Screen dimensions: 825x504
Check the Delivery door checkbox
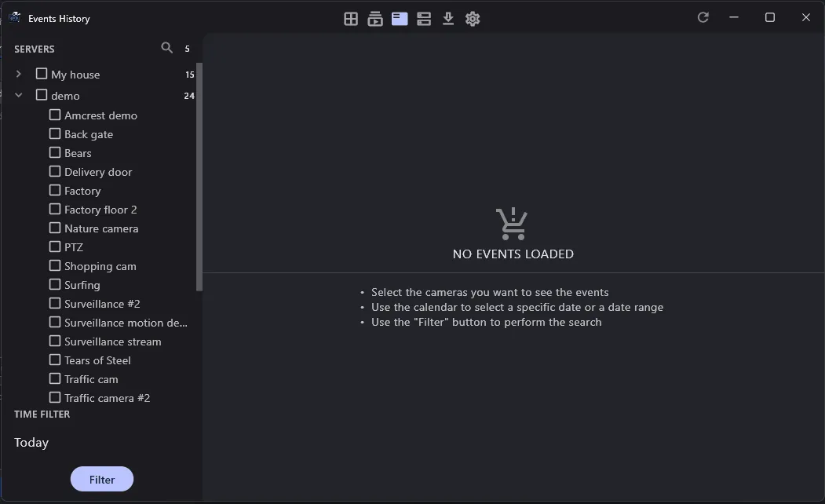pos(55,171)
